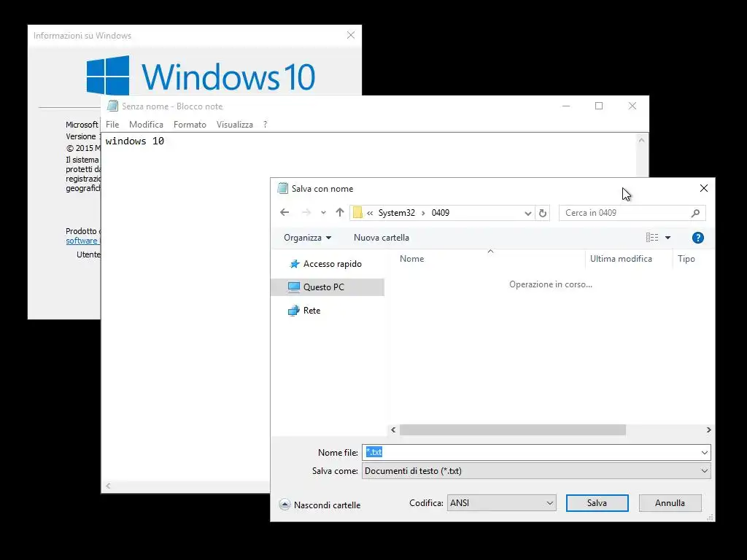Expand the address bar history dropdown

coord(528,213)
